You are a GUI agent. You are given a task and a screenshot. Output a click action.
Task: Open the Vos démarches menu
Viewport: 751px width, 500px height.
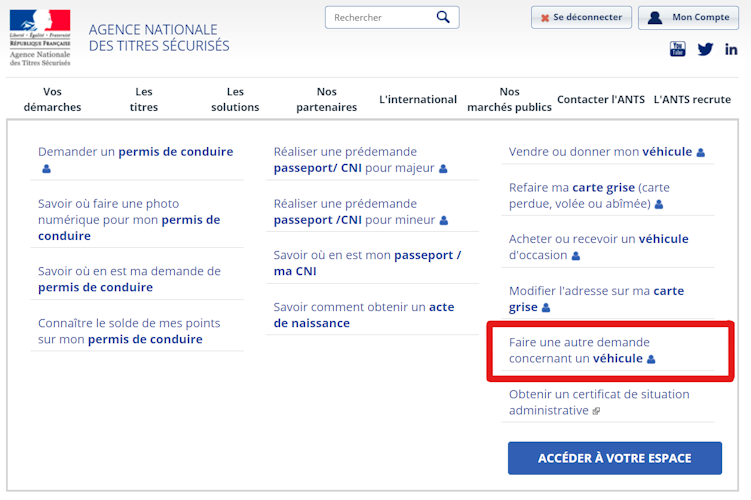coord(52,99)
